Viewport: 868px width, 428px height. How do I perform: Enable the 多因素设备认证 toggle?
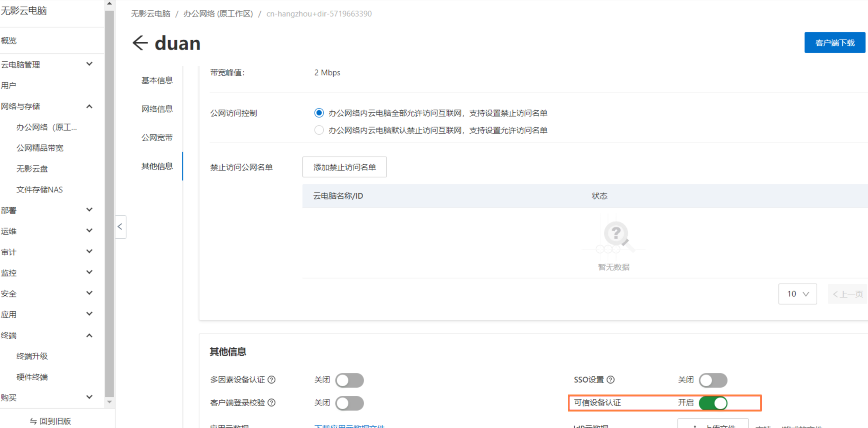(x=350, y=380)
